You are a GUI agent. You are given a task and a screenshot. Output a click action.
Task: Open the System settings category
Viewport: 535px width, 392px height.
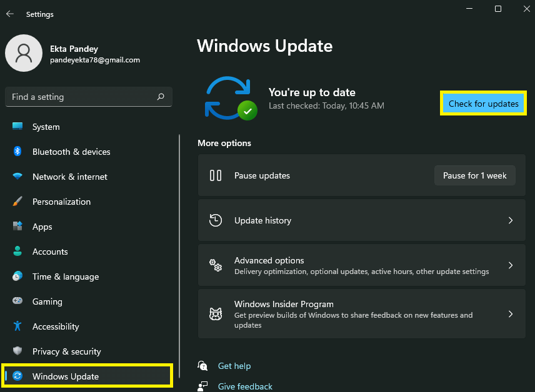click(46, 127)
